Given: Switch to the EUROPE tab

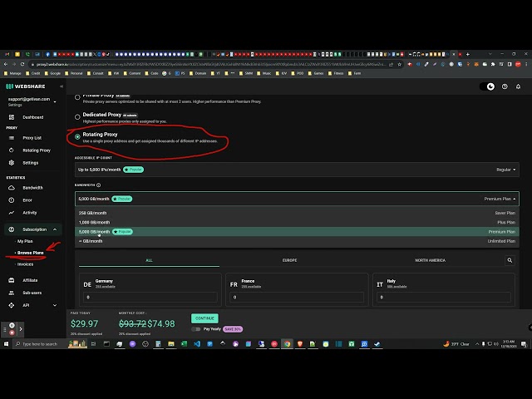Looking at the screenshot, I should pos(289,260).
